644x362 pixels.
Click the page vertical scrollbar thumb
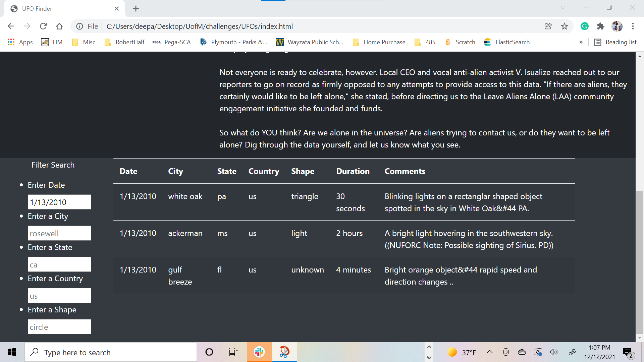[640, 261]
